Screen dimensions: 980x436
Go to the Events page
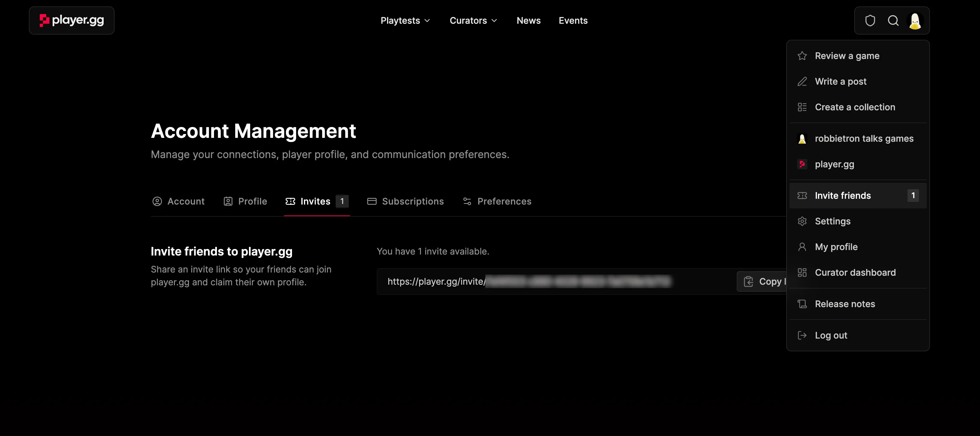pos(573,21)
